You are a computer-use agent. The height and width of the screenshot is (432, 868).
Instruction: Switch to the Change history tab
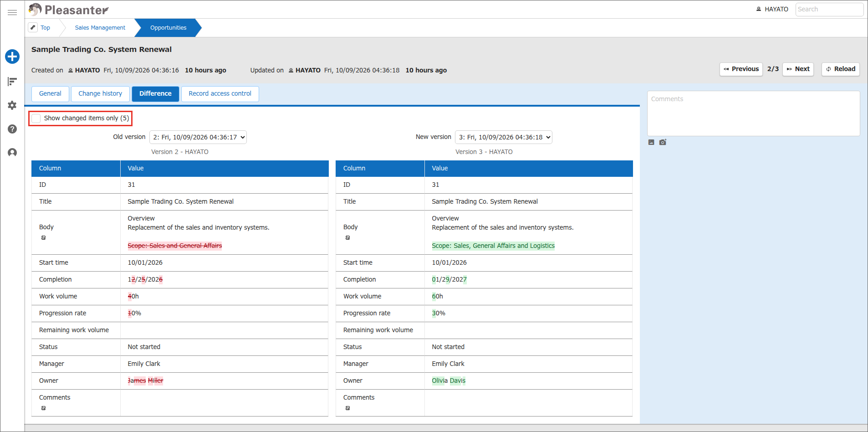tap(100, 94)
